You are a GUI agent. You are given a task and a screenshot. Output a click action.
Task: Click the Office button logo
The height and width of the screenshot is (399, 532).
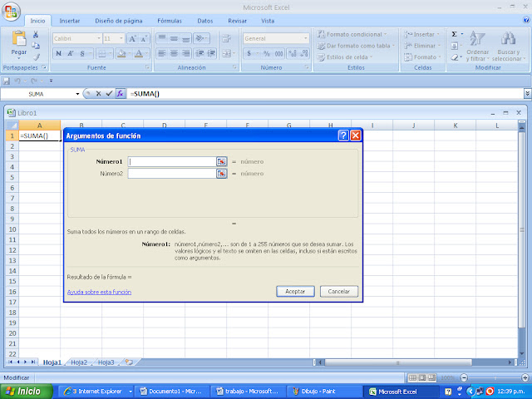(x=11, y=12)
